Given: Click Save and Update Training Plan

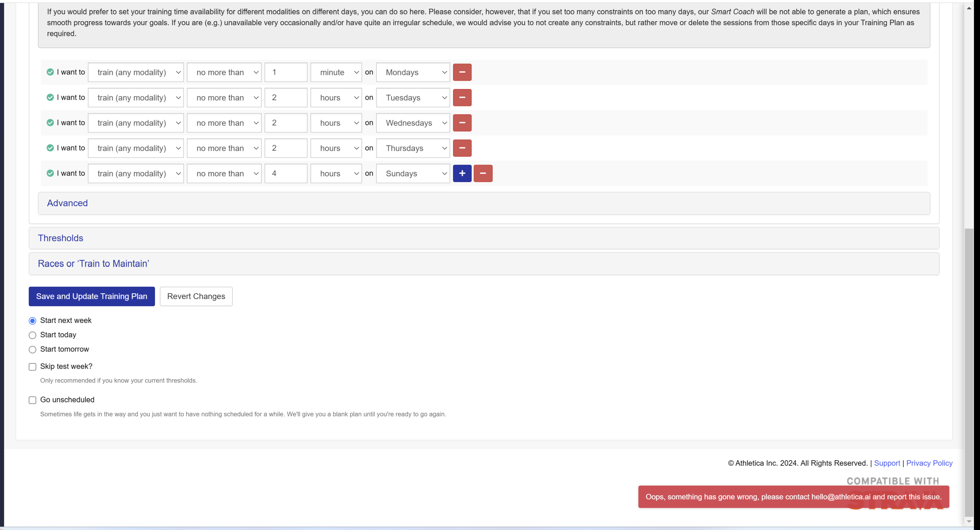Looking at the screenshot, I should coord(92,296).
